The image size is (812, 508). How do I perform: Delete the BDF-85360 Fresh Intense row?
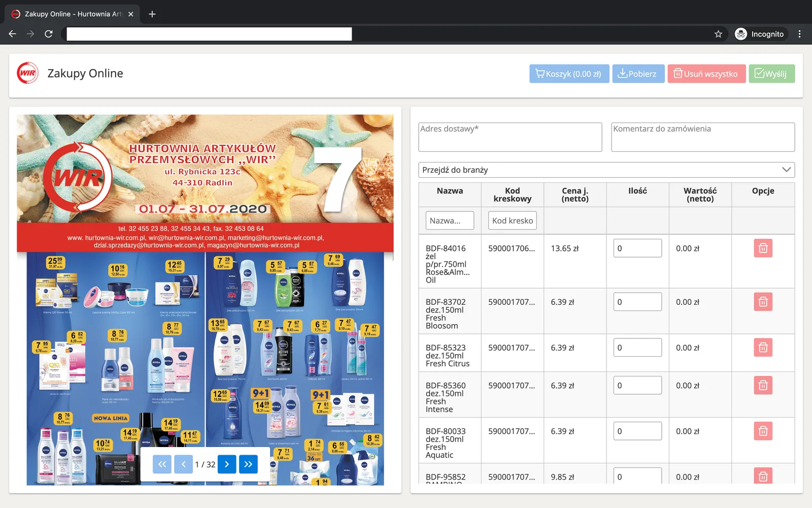[x=763, y=386]
